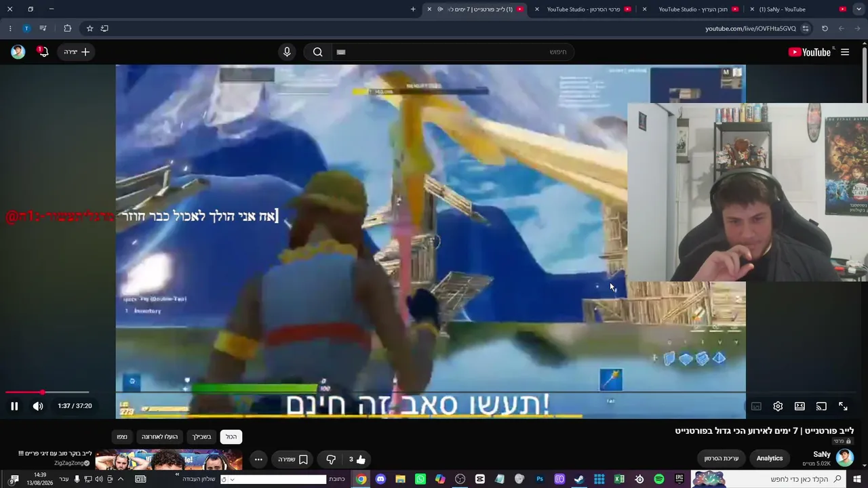868x488 pixels.
Task: Open YouTube notifications bell
Action: pos(43,52)
